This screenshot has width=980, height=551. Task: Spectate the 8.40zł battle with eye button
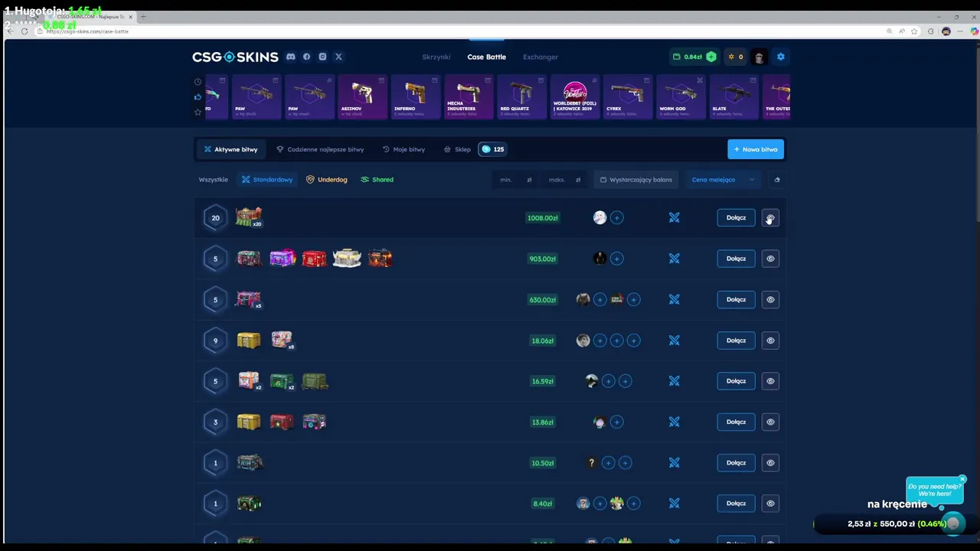[x=770, y=504]
